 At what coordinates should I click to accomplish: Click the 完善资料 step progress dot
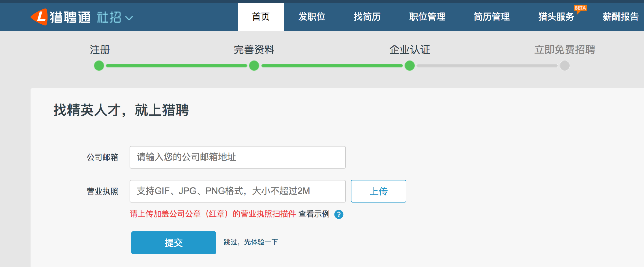[x=254, y=66]
